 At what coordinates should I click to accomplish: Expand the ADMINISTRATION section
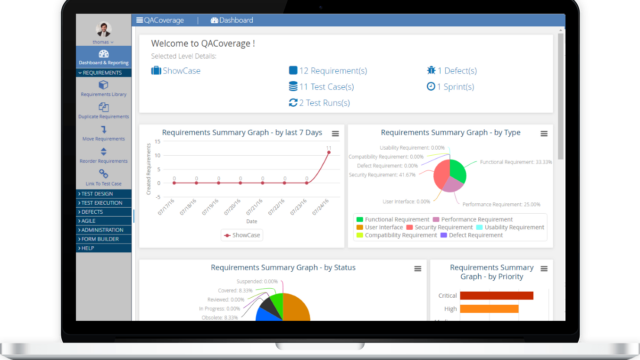point(104,230)
